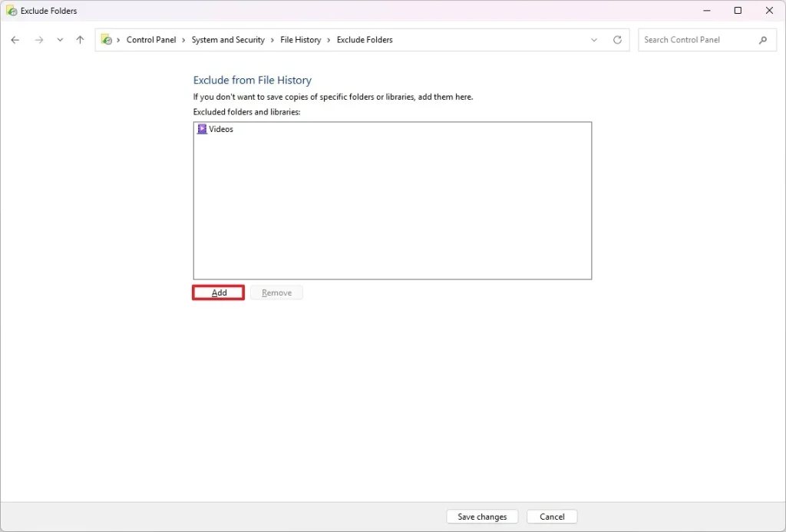
Task: Cancel the folder exclusion changes
Action: (552, 517)
